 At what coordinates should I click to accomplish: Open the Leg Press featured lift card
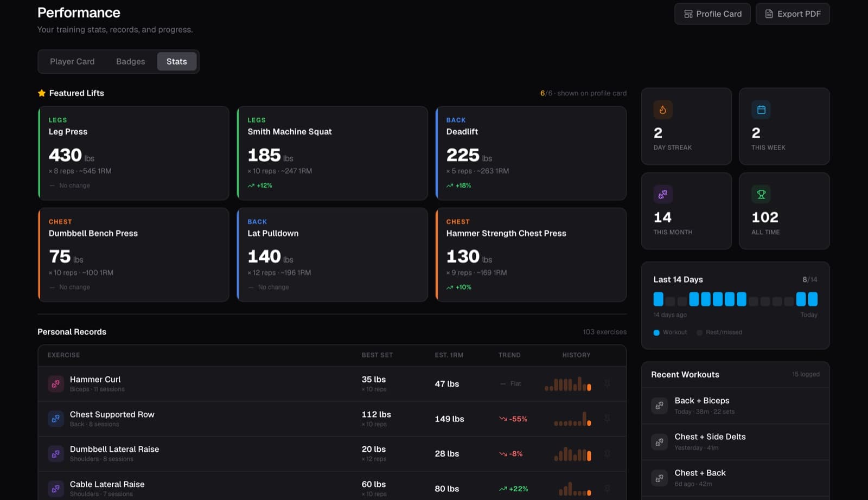(133, 153)
